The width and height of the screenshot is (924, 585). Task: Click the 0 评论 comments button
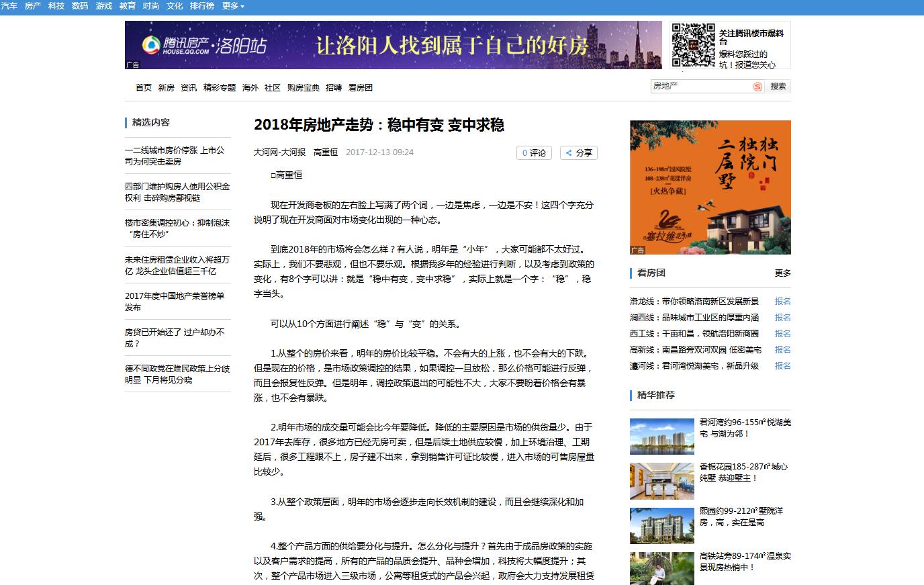534,152
